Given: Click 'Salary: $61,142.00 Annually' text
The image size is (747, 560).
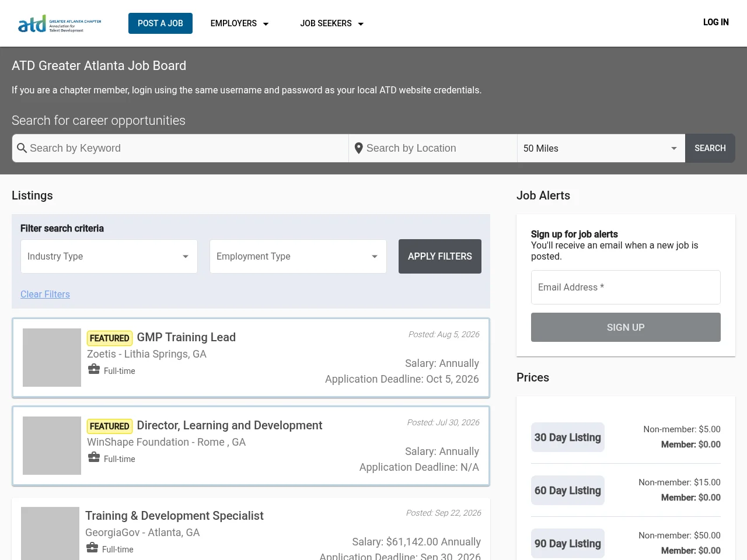Looking at the screenshot, I should tap(417, 542).
